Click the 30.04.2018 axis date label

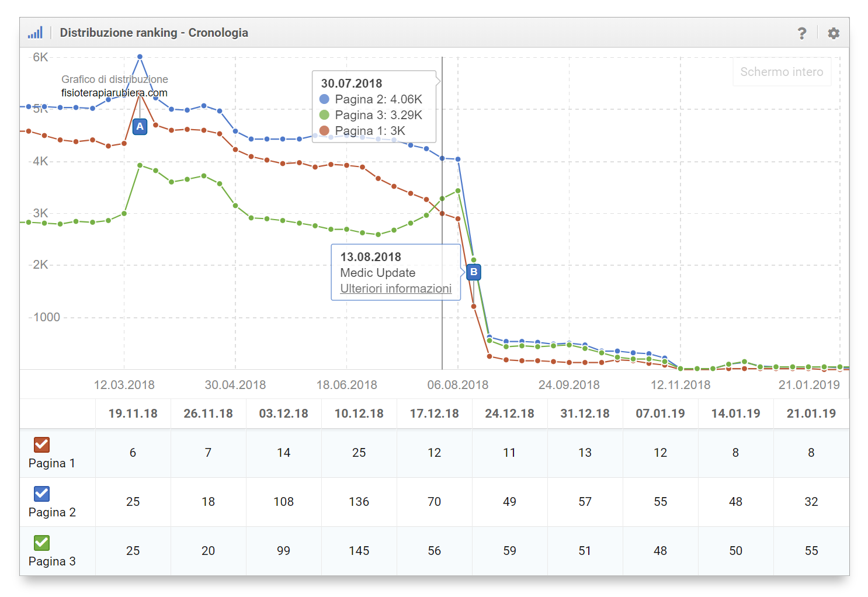click(235, 385)
